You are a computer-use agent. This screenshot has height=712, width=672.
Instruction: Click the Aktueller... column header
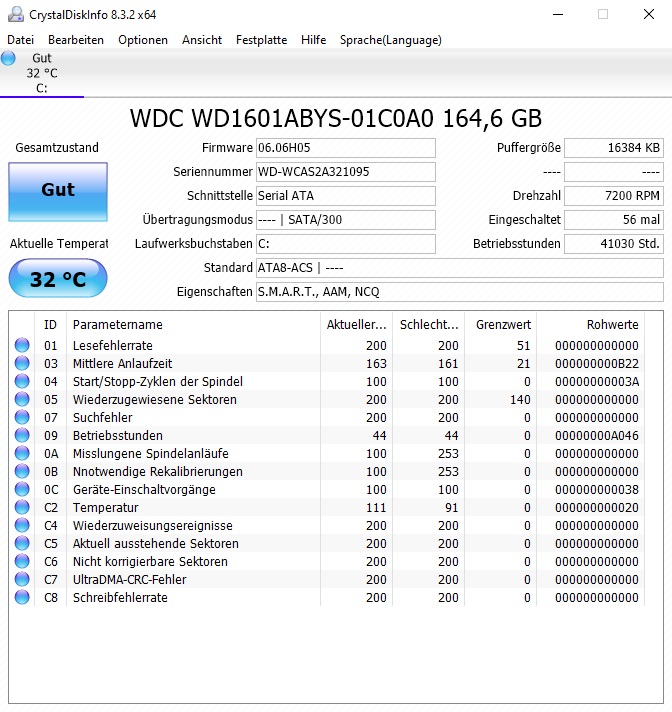tap(356, 325)
